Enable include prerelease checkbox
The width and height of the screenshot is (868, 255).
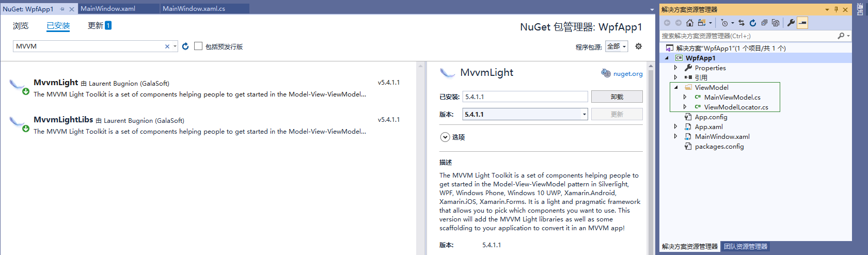[198, 46]
